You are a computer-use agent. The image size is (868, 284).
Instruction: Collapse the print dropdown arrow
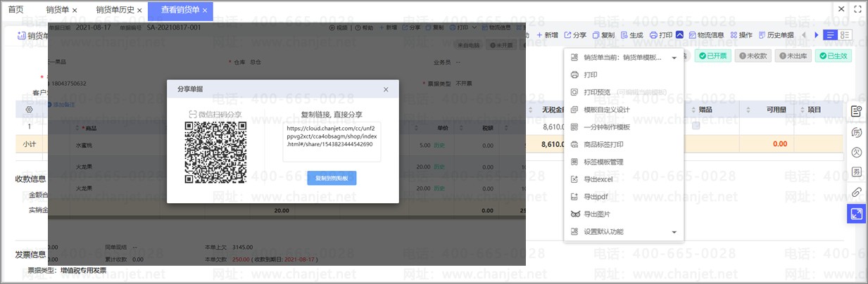click(x=680, y=34)
